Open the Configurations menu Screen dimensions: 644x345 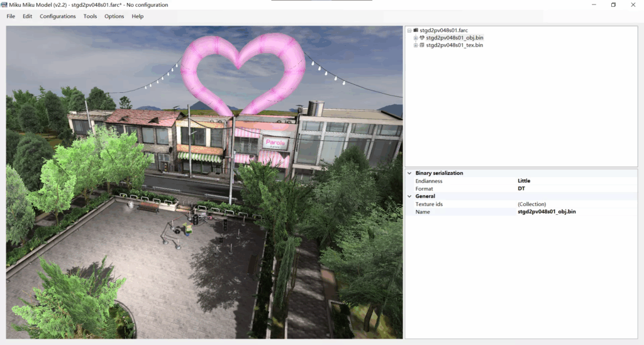[x=57, y=16]
